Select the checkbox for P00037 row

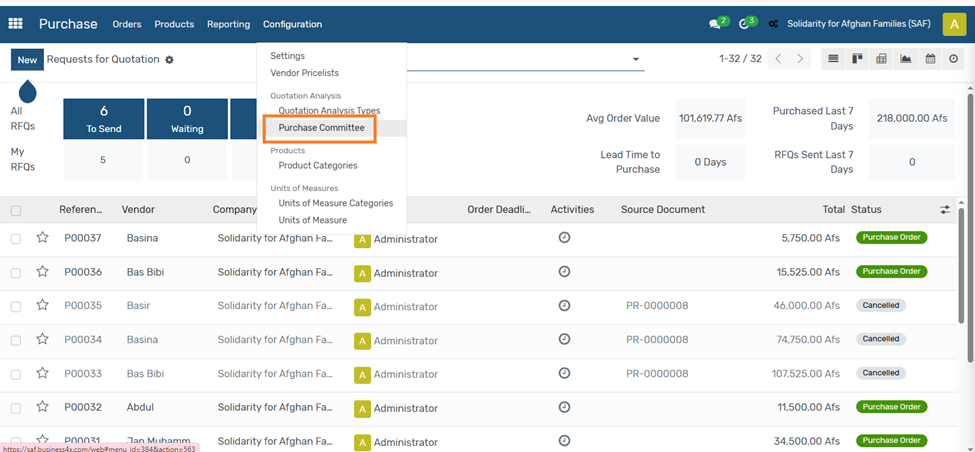pos(16,239)
